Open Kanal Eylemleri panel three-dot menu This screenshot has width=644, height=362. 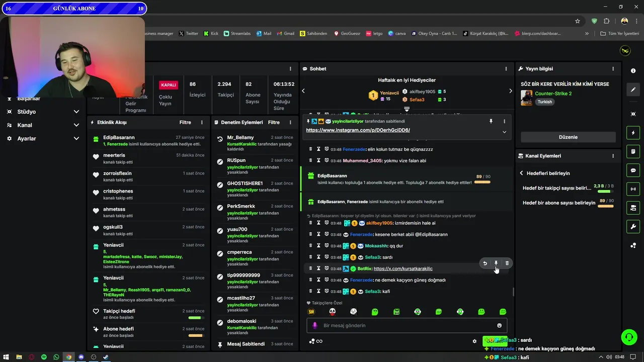(613, 156)
